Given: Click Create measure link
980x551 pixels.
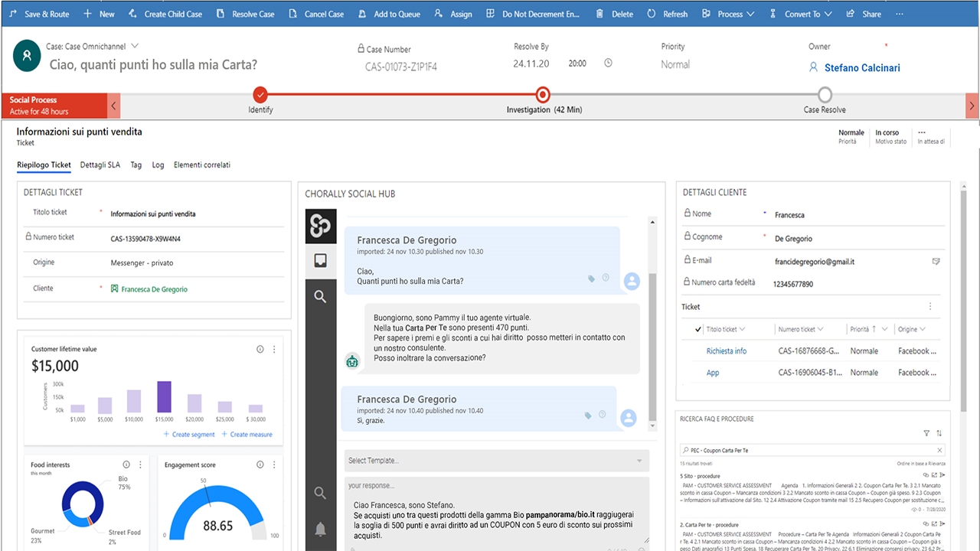Looking at the screenshot, I should click(x=247, y=434).
